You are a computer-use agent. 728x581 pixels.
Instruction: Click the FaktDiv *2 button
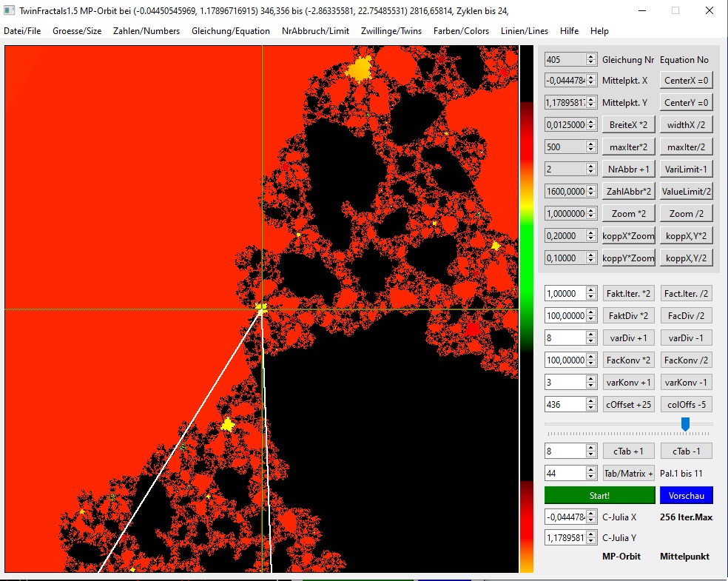[x=629, y=316]
